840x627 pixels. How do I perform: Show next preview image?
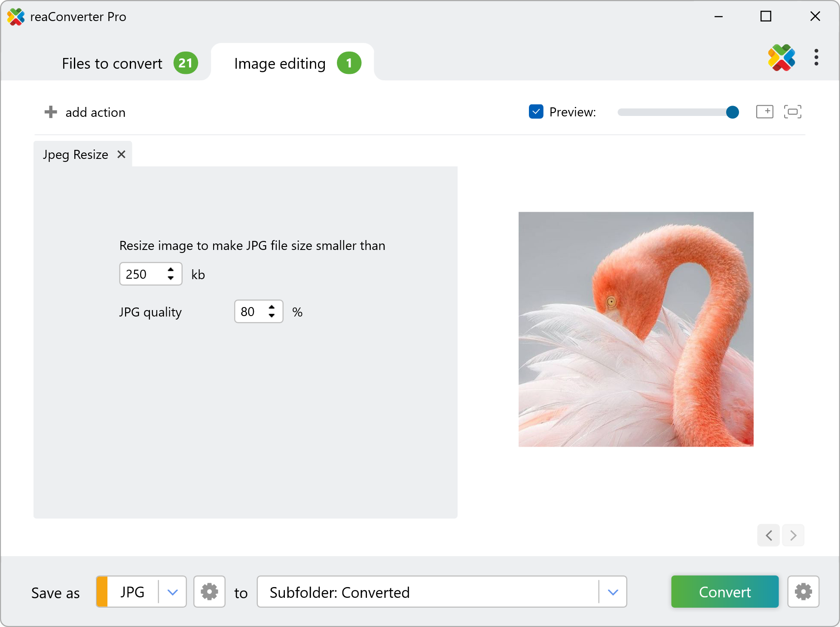pos(793,535)
